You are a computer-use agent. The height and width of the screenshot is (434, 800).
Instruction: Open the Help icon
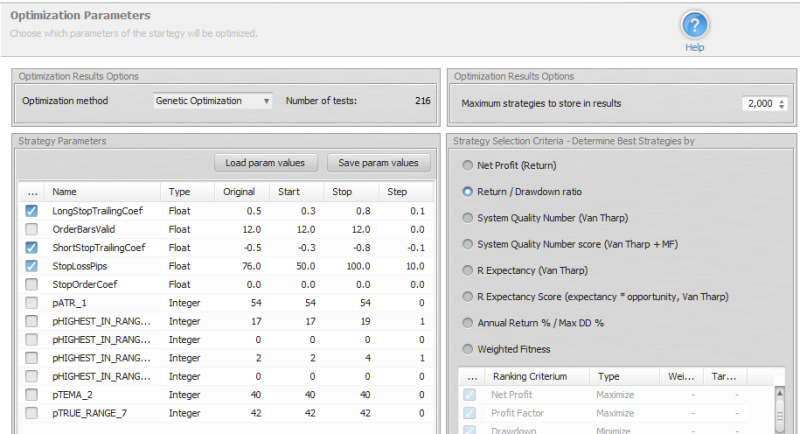click(694, 25)
